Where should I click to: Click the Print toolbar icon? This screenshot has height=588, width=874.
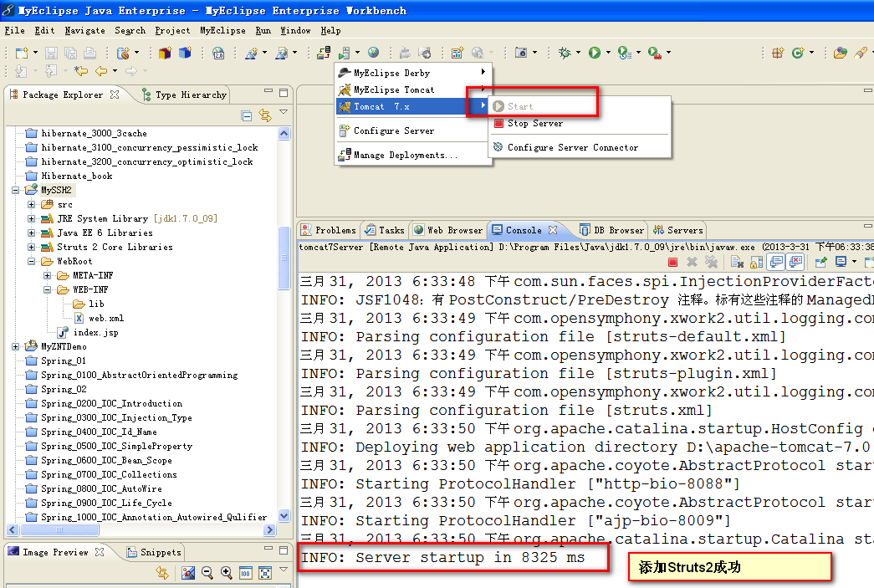[89, 53]
